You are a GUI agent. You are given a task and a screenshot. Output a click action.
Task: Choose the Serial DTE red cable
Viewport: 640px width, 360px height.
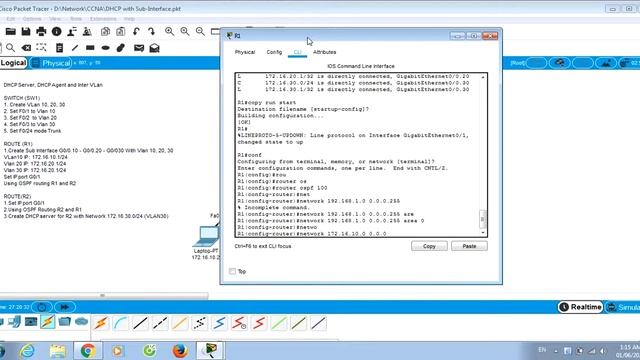click(259, 323)
